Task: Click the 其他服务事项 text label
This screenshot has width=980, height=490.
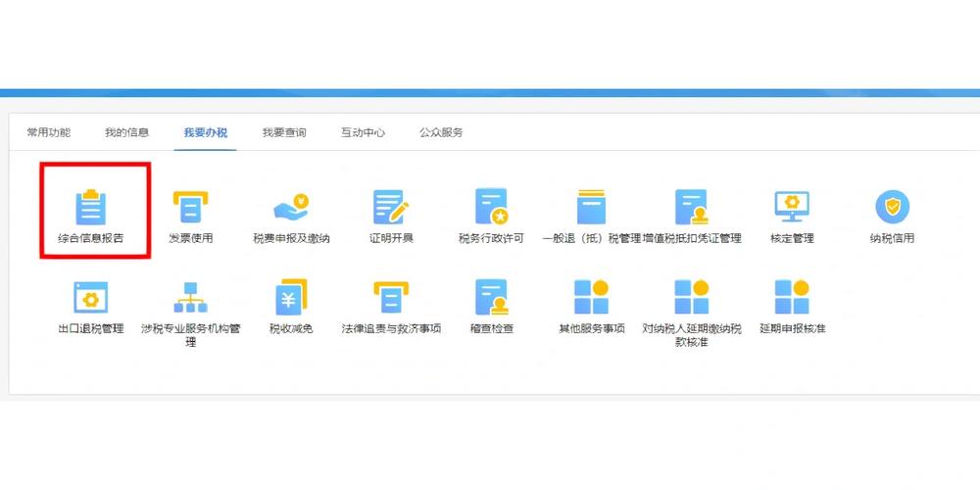Action: (x=591, y=328)
